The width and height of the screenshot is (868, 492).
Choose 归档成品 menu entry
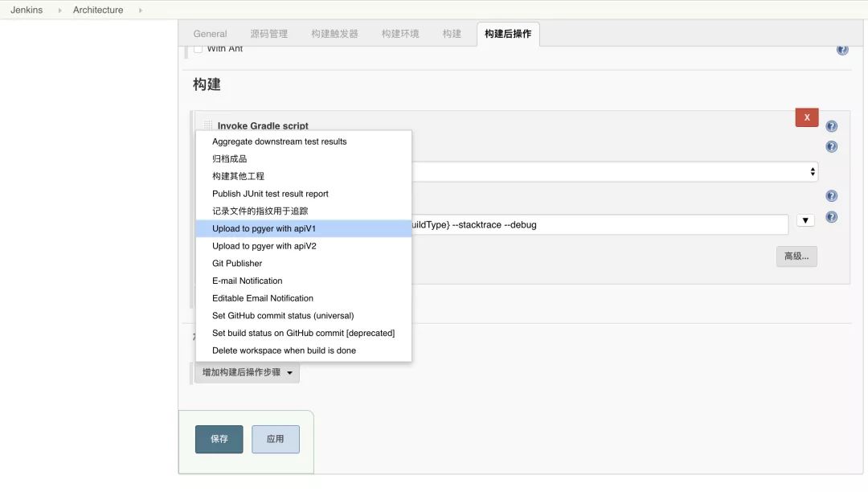[x=303, y=159]
